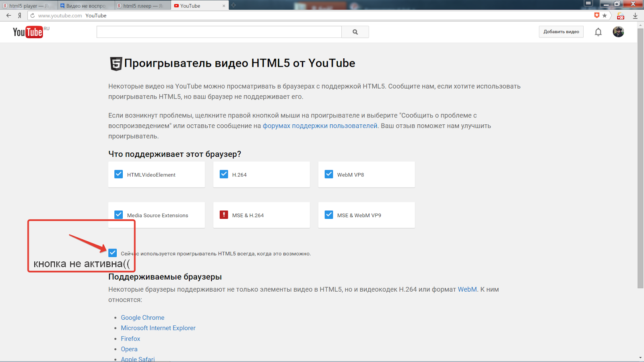Toggle the 'Сейчас используется проигрыватель HTML5' checkbox
This screenshot has width=644, height=362.
(113, 253)
